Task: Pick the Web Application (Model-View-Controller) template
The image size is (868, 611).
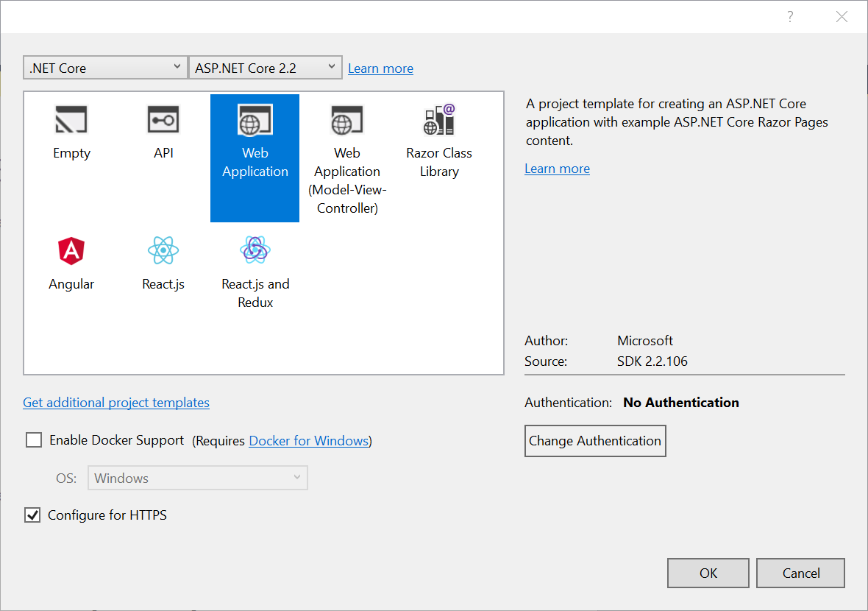Action: pyautogui.click(x=347, y=158)
